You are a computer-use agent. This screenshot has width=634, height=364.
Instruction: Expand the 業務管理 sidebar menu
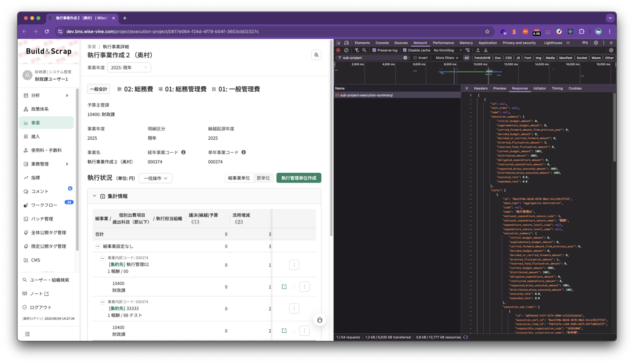46,164
